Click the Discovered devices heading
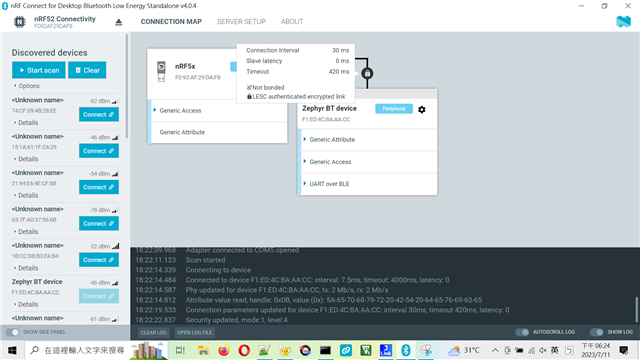640x360 pixels. point(49,53)
